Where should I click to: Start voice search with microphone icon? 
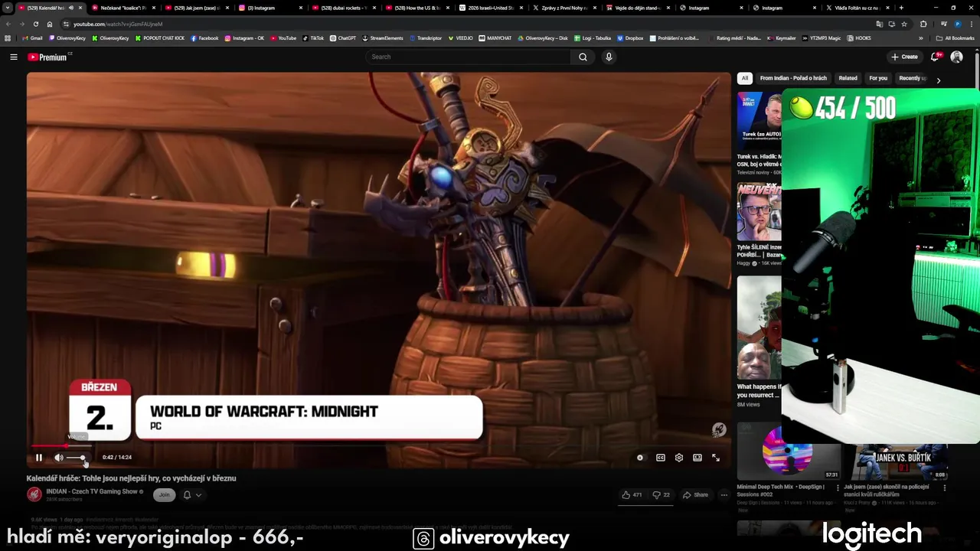609,57
